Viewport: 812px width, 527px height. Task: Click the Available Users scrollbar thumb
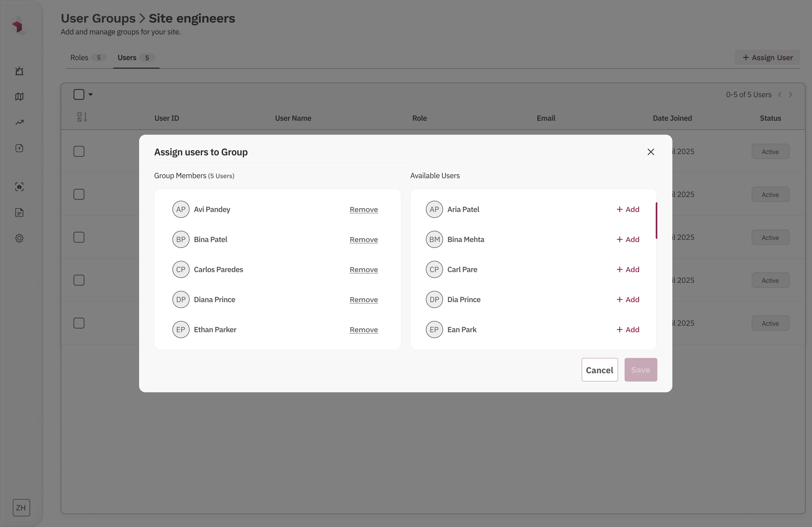[656, 221]
